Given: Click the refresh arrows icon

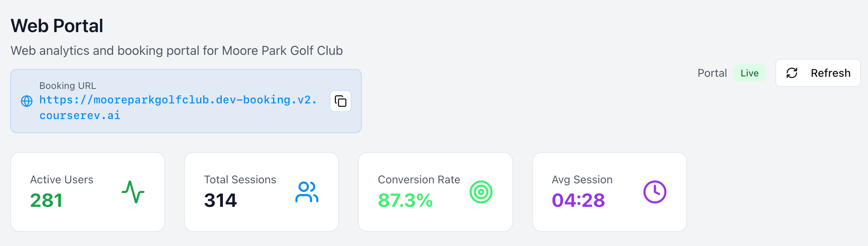Looking at the screenshot, I should point(792,73).
